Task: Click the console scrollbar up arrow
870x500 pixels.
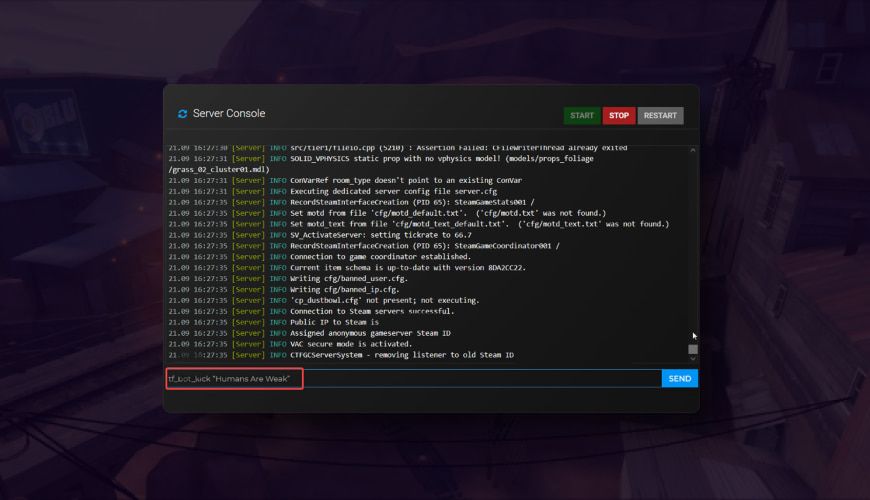Action: [x=692, y=150]
